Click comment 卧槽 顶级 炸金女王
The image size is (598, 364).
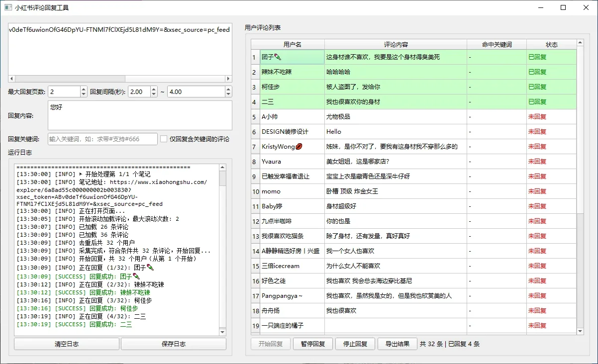tap(396, 191)
